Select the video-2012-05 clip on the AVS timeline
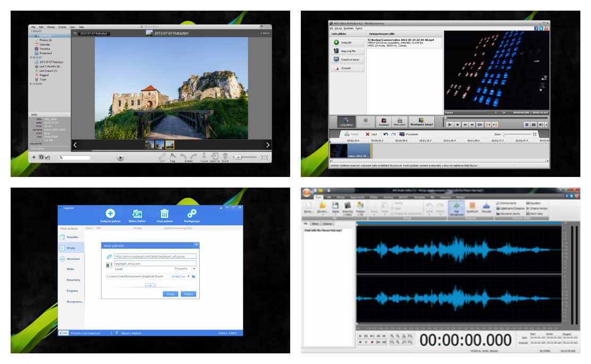This screenshot has height=364, width=591. click(350, 151)
